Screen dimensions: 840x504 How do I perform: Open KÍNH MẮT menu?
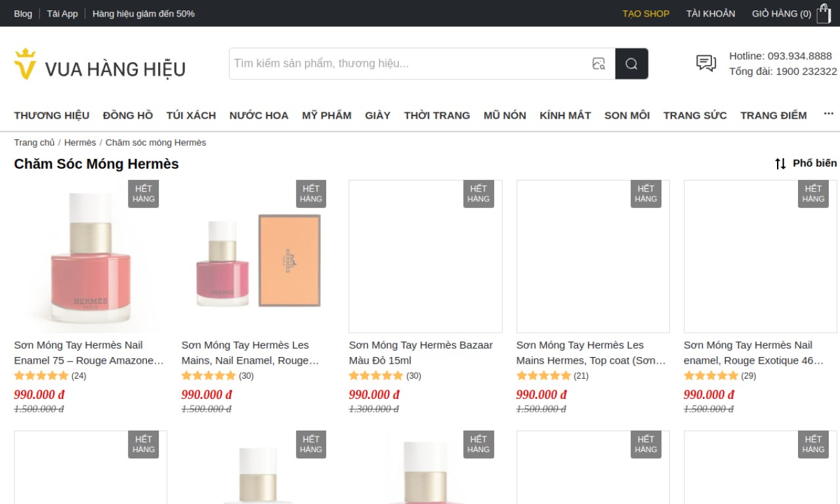[x=565, y=115]
